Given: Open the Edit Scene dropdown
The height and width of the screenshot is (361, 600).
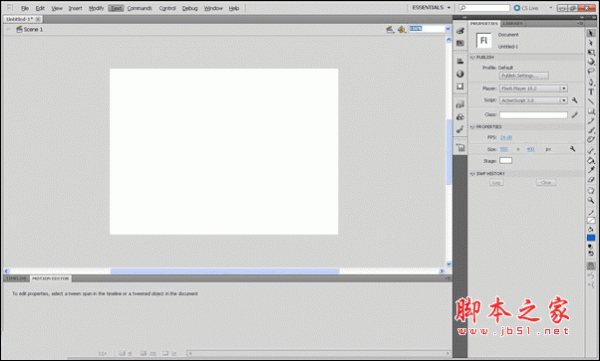Looking at the screenshot, I should 390,29.
